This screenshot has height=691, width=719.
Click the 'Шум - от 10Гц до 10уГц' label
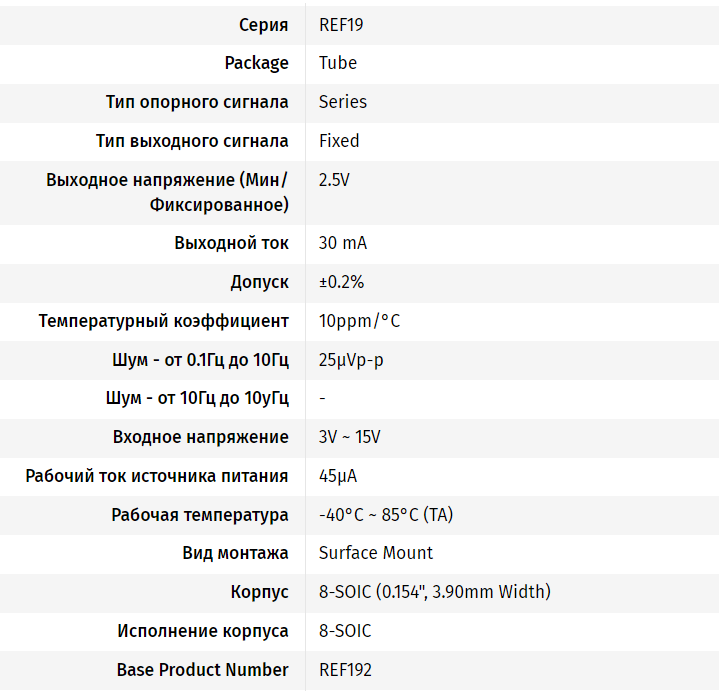(197, 398)
